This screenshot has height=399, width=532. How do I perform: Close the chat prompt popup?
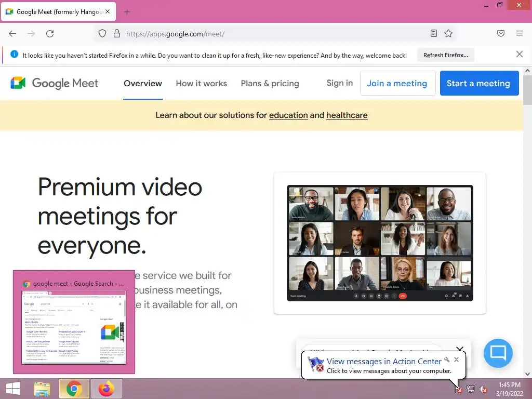click(x=460, y=348)
